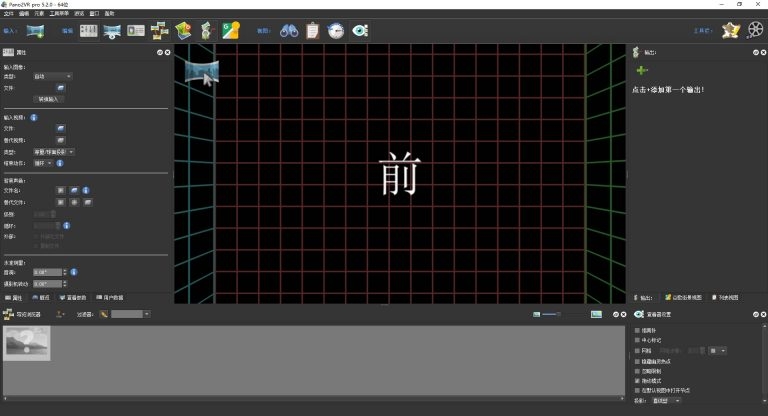Image resolution: width=768 pixels, height=416 pixels.
Task: Select the placeholder thumbnail in tour browser
Action: point(26,343)
